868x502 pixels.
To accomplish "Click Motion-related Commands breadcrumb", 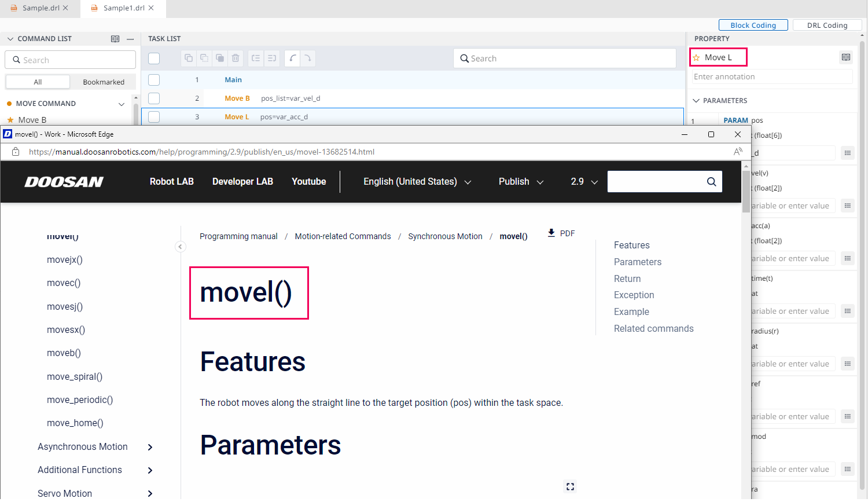I will pos(343,236).
